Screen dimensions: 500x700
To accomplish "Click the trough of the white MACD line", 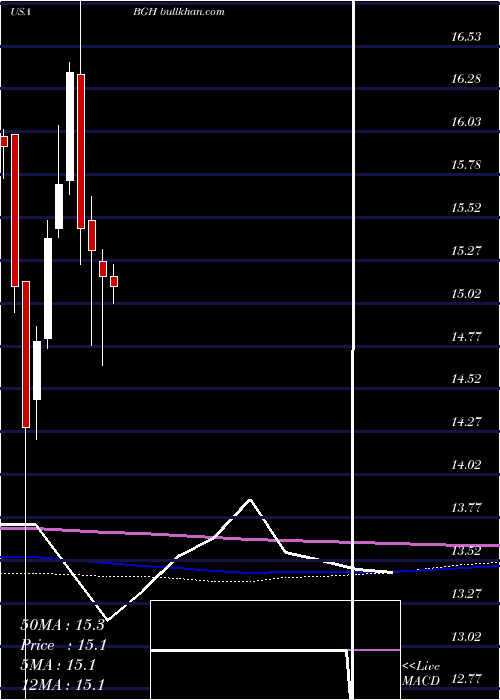I will pyautogui.click(x=109, y=619).
